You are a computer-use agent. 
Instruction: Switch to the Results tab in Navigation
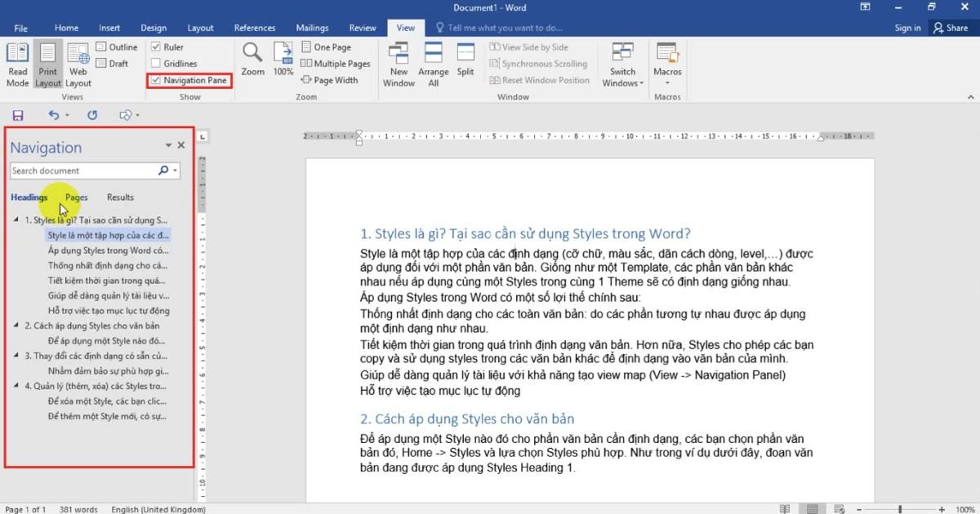(x=120, y=197)
